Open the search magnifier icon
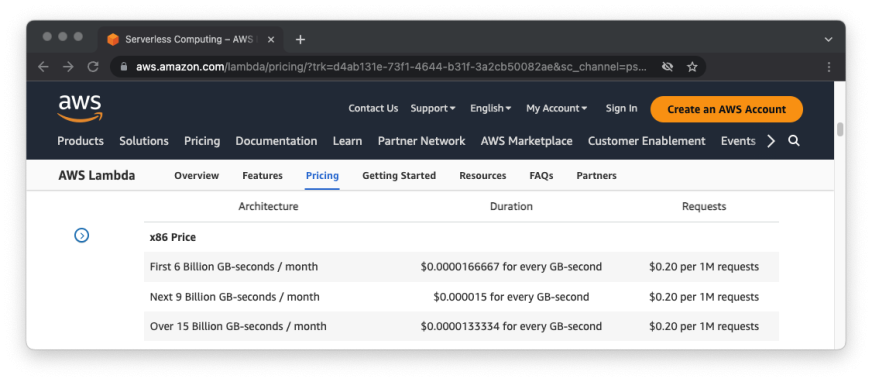Image resolution: width=872 pixels, height=382 pixels. [794, 141]
